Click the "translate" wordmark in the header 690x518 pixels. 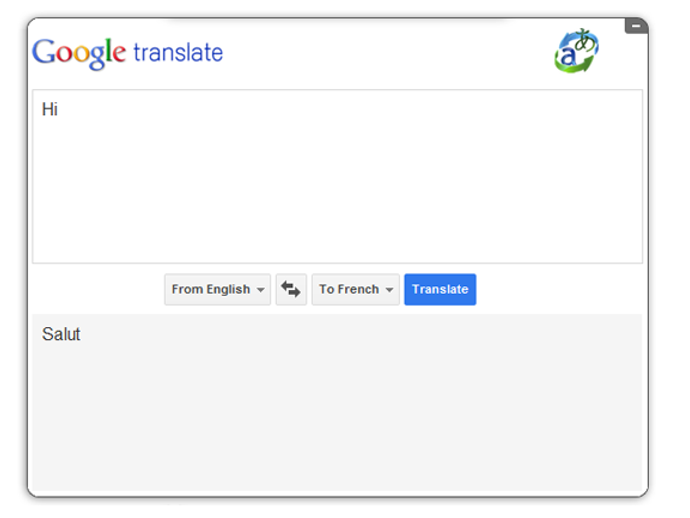(x=178, y=52)
